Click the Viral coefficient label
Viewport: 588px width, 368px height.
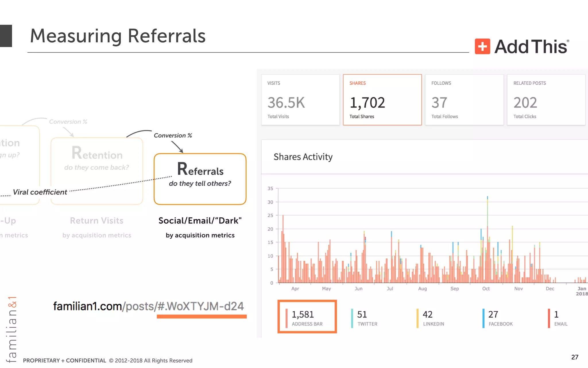click(x=40, y=192)
